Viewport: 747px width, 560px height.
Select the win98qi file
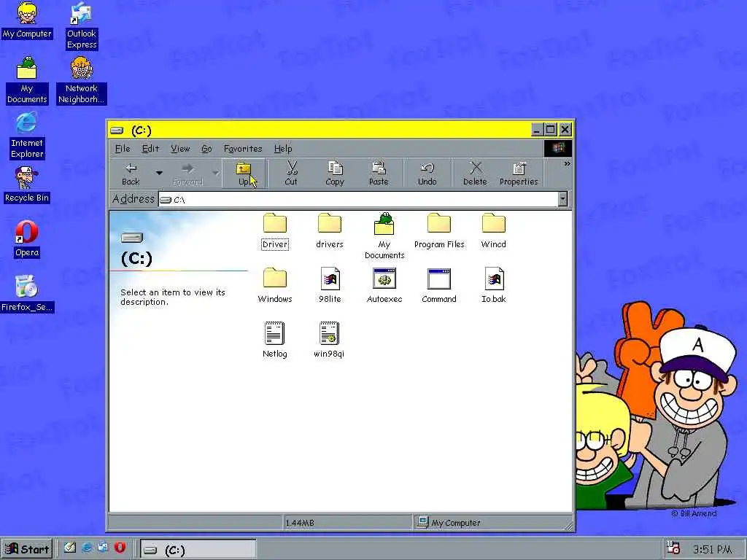(329, 340)
